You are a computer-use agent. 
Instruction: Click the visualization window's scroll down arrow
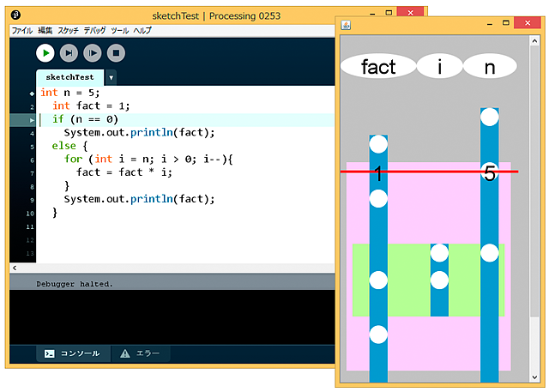coord(535,376)
